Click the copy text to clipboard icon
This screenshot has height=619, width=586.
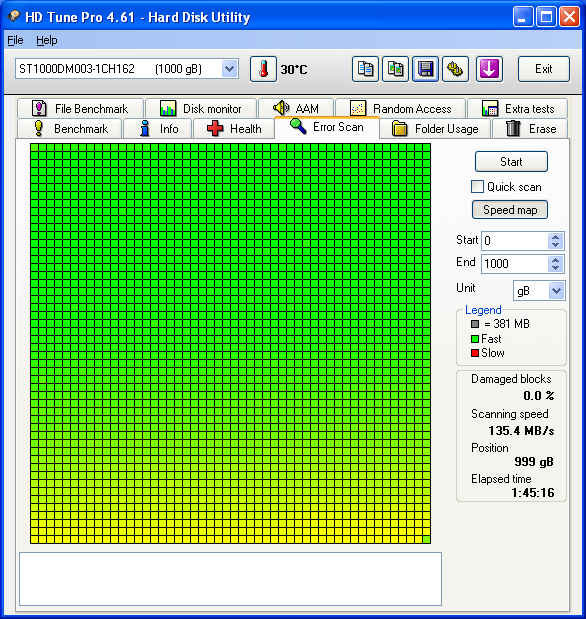[x=365, y=69]
